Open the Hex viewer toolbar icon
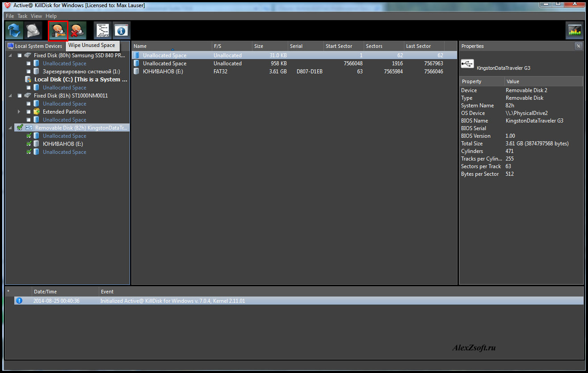This screenshot has height=373, width=588. point(103,30)
